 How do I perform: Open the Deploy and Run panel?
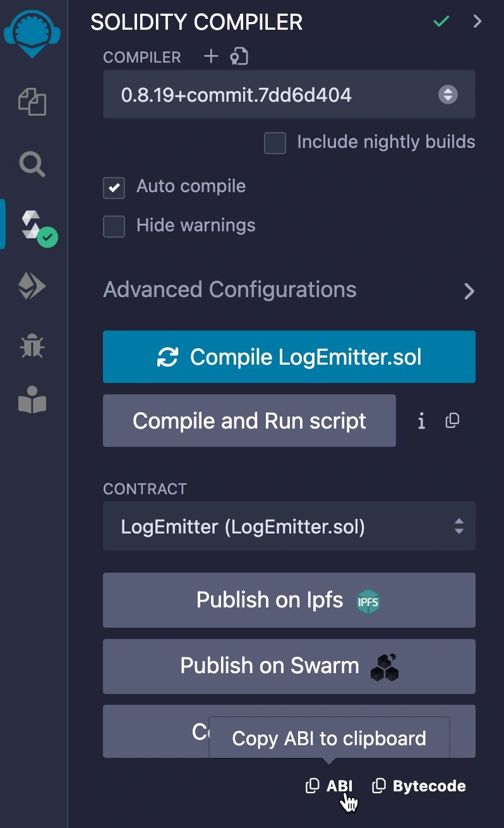click(32, 286)
